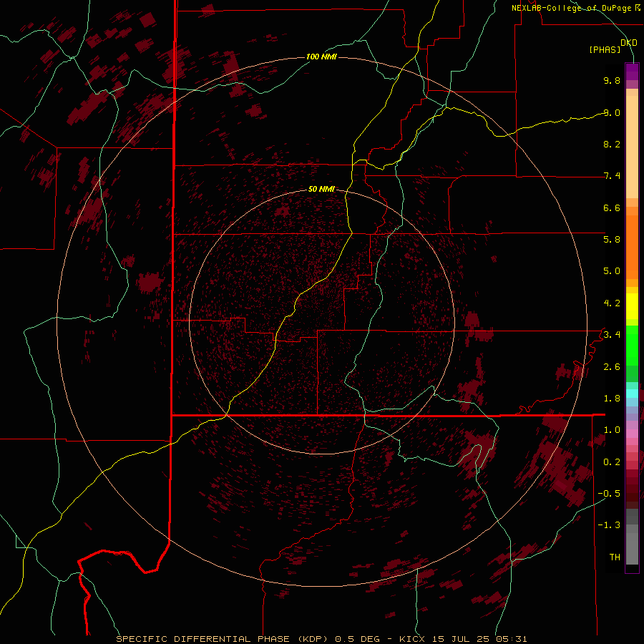Viewport: 644px width, 644px height.
Task: Click the 5.0 scale value
Action: coord(612,271)
